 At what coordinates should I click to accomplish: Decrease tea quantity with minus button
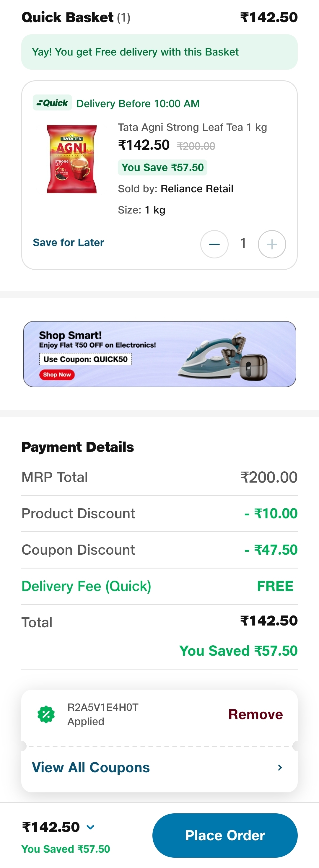pos(214,244)
